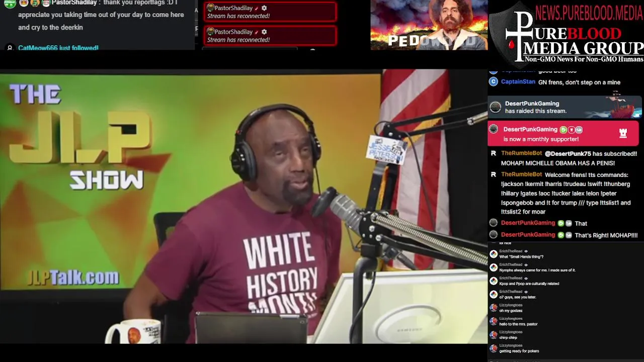Image resolution: width=644 pixels, height=362 pixels.
Task: Click ErichTheRead avatar beside 'Small Hands thing' message
Action: tap(494, 254)
